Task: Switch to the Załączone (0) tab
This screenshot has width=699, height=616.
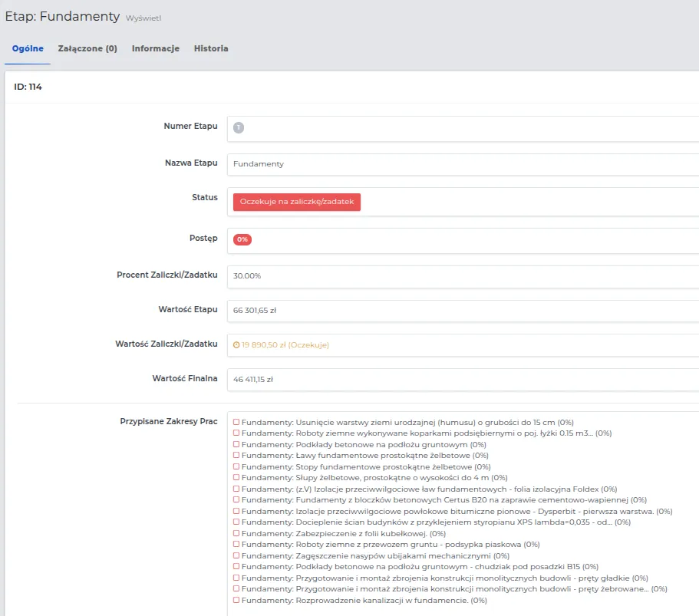Action: [87, 48]
